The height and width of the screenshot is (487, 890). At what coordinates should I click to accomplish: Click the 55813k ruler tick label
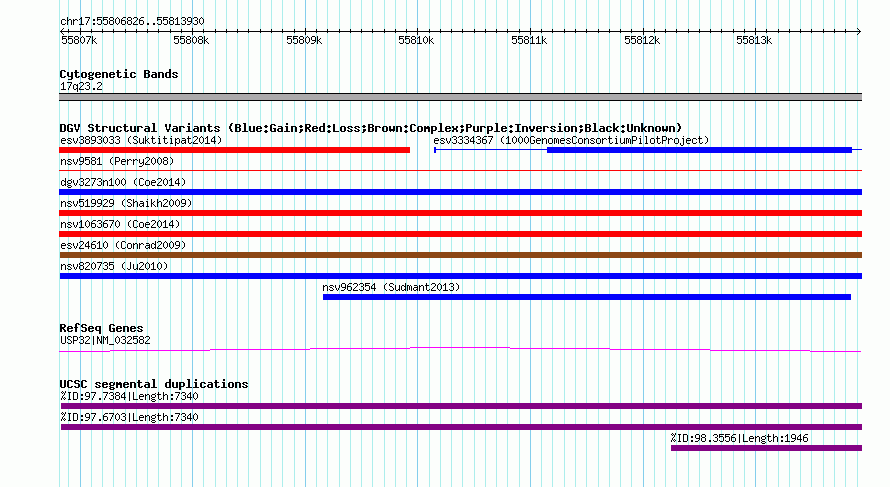754,40
